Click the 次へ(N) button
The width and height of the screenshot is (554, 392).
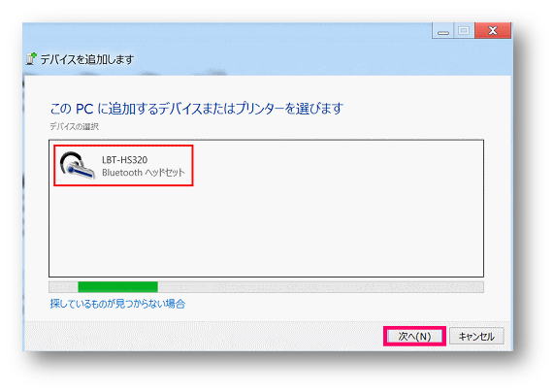[414, 336]
